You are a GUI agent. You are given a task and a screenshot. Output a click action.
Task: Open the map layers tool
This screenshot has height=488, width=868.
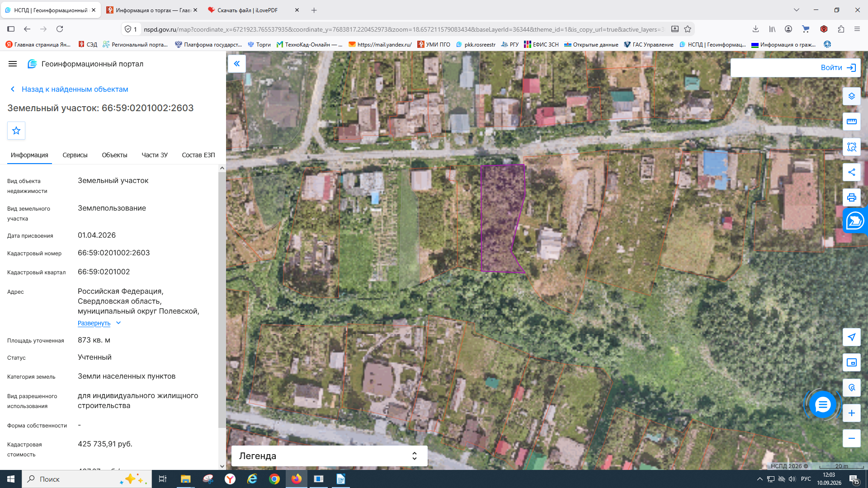851,96
